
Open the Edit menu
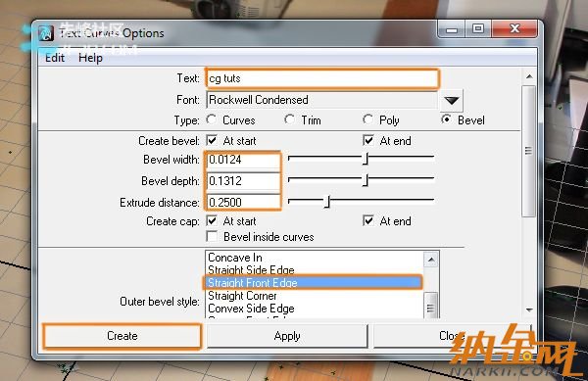[x=55, y=58]
